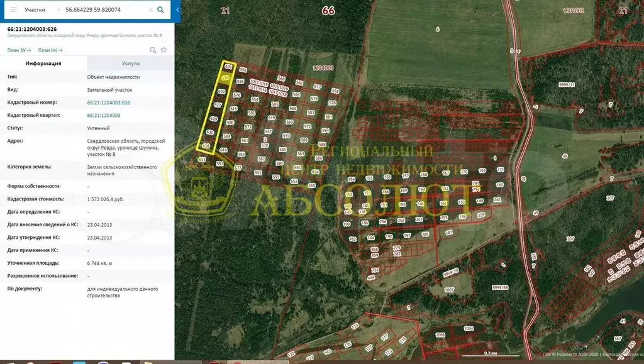Zoom to object using the search-frame icon

point(153,50)
